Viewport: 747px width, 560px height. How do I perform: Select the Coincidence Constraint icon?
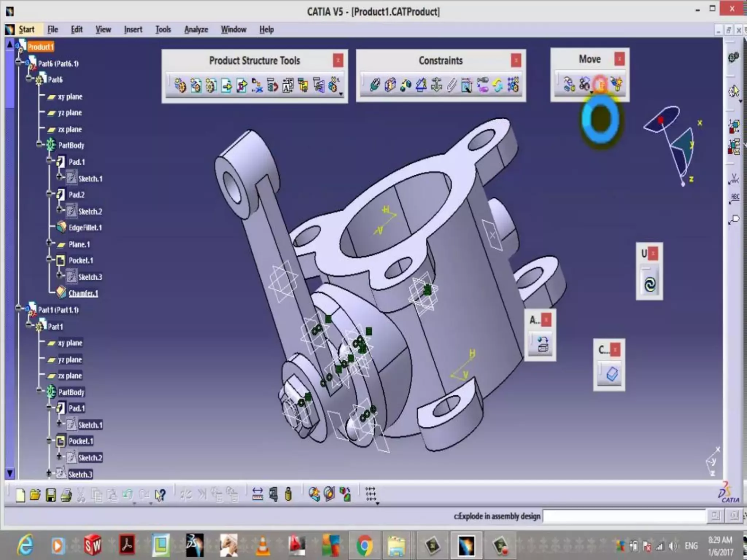point(375,85)
